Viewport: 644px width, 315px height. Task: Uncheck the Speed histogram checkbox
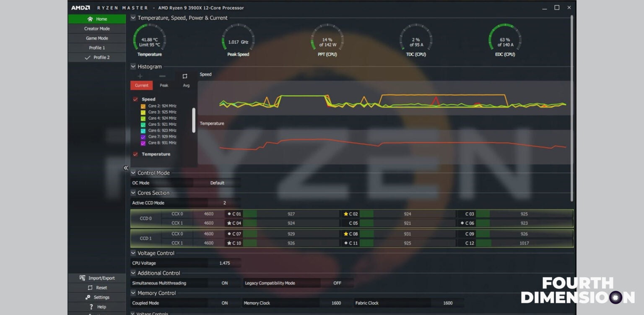click(x=135, y=99)
